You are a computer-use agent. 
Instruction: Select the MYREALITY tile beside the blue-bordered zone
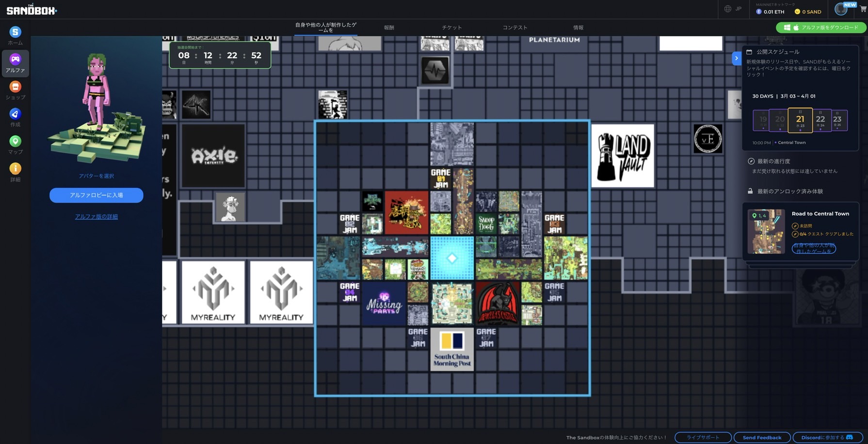tap(281, 292)
